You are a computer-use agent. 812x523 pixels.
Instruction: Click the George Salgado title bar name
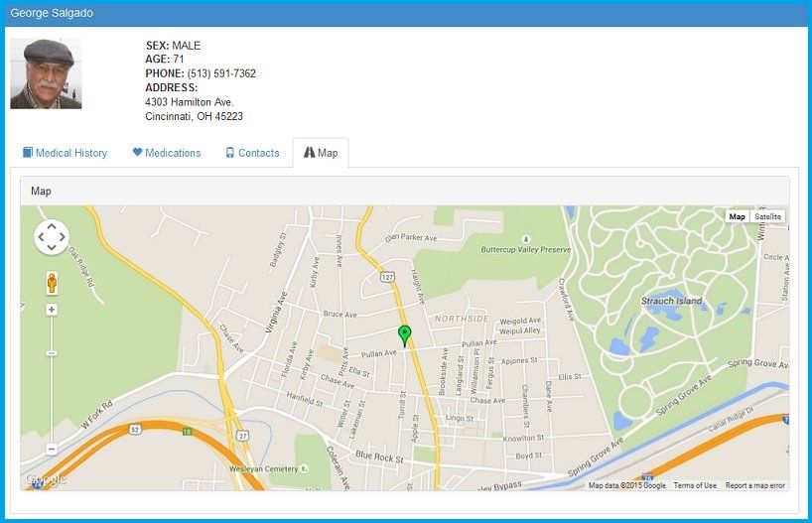click(52, 13)
